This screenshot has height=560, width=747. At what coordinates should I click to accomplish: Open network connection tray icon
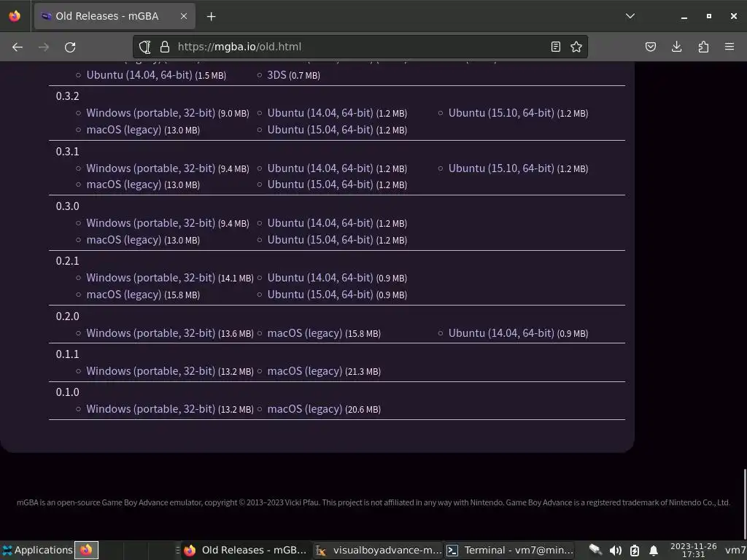(x=595, y=550)
